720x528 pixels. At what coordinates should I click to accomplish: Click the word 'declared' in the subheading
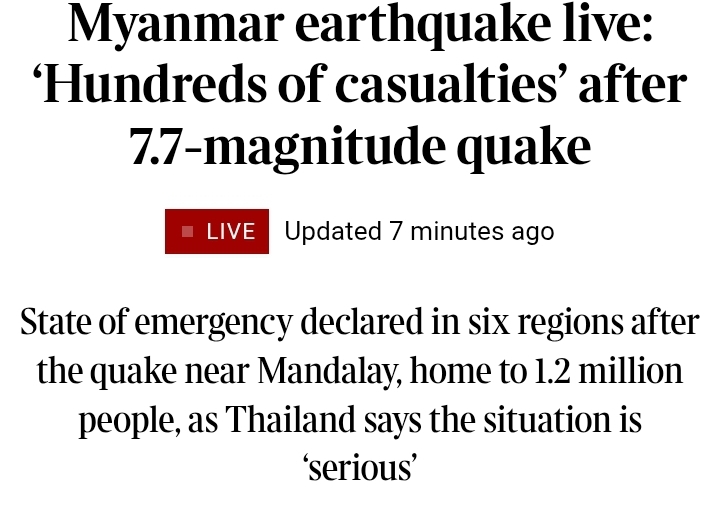click(361, 321)
